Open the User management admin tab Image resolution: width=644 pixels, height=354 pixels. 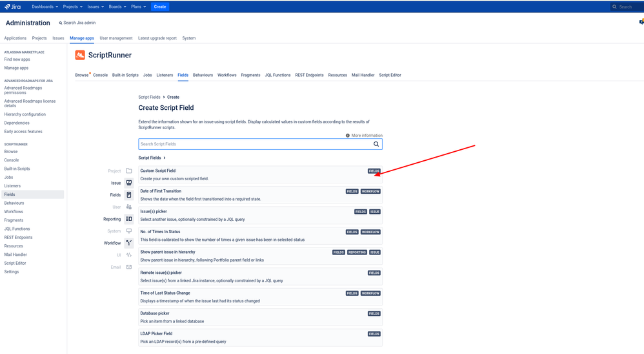pyautogui.click(x=116, y=38)
